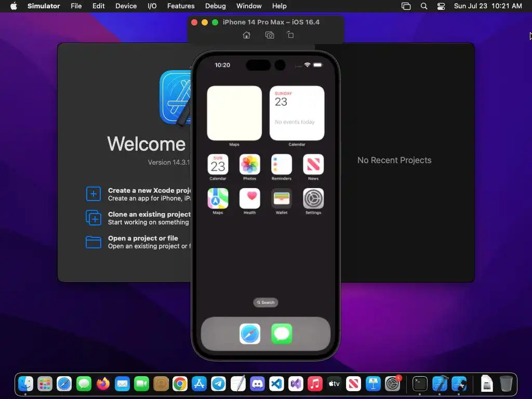Viewport: 532px width, 399px height.
Task: Click the screen mirroring icon in menu bar
Action: point(406,6)
